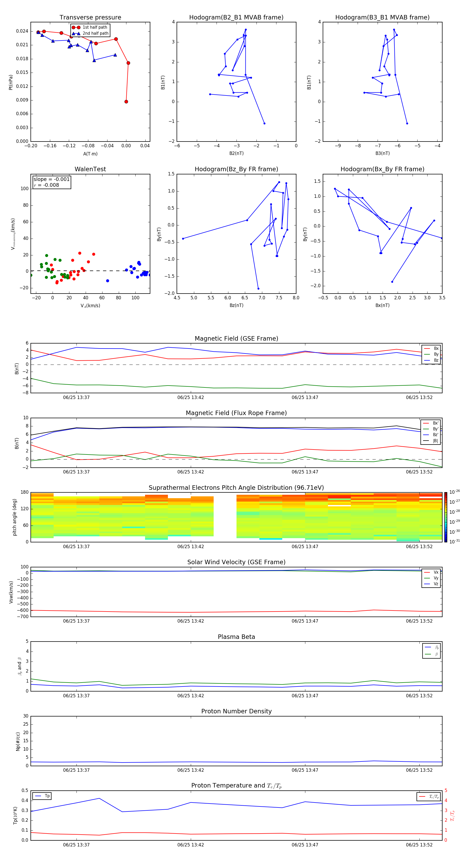473x868 pixels.
Task: Click the "Tp(10^6K)" y-axis label
Action: [x=15, y=815]
